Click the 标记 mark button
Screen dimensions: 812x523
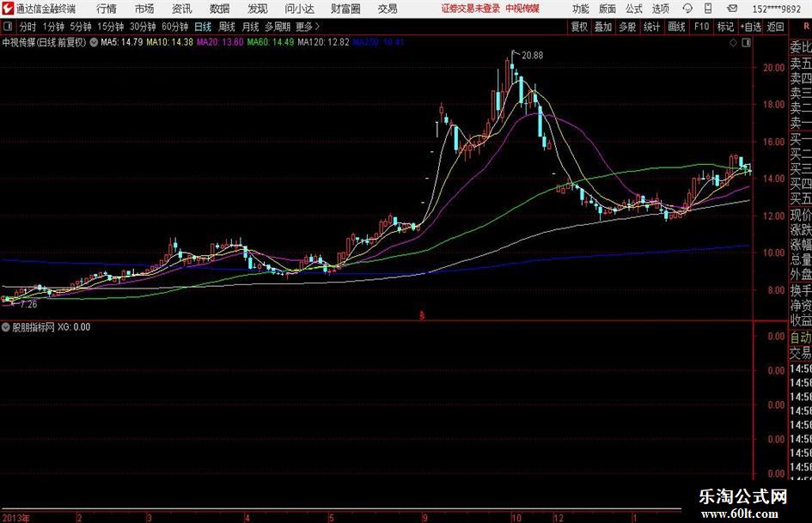pyautogui.click(x=725, y=27)
